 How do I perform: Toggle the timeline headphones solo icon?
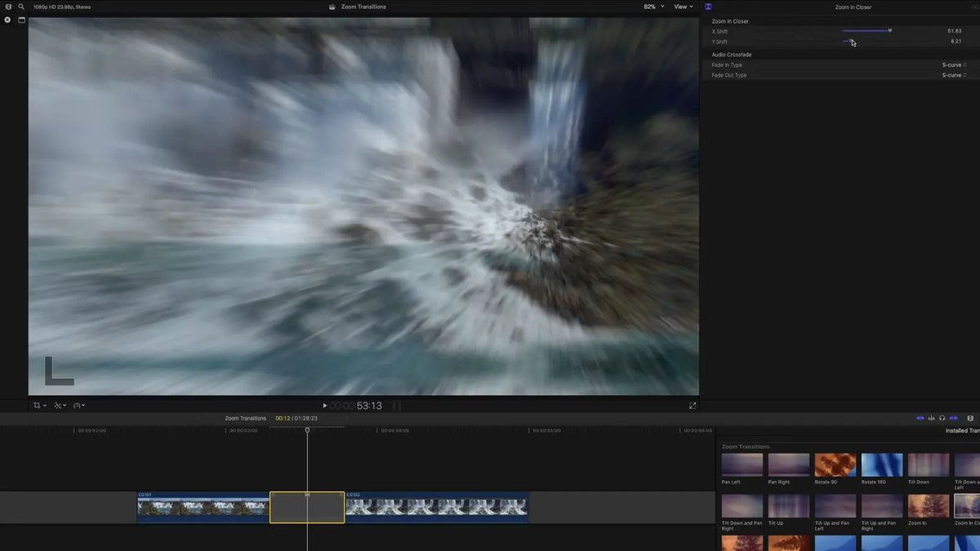[942, 418]
